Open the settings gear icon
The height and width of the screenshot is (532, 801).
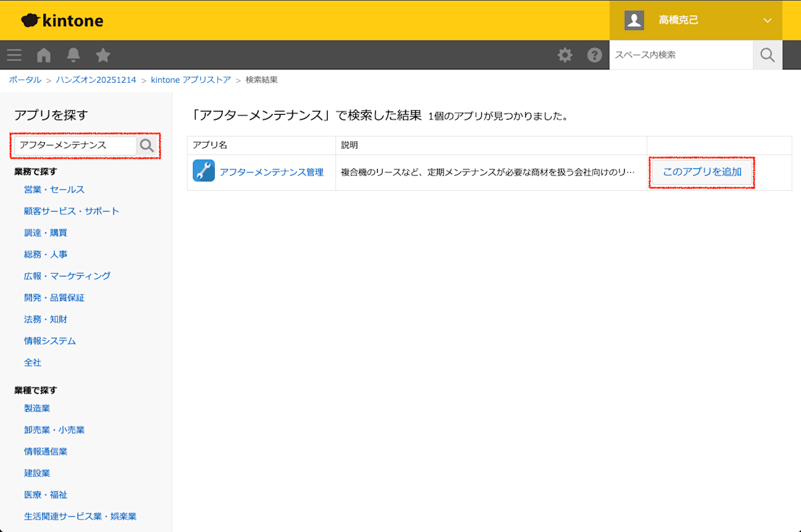tap(565, 55)
